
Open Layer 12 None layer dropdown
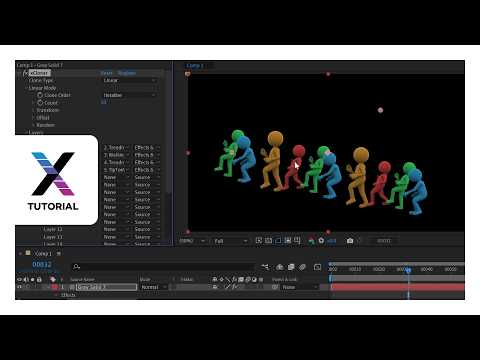(116, 229)
